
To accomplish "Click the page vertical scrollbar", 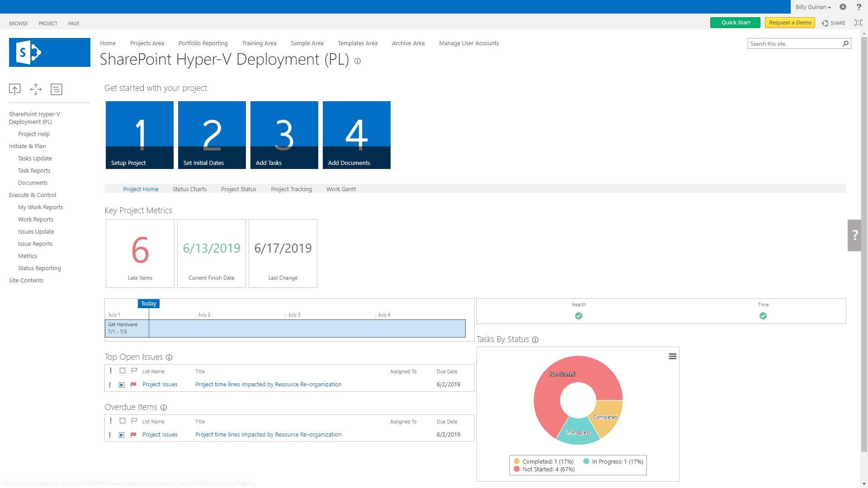I will click(864, 244).
